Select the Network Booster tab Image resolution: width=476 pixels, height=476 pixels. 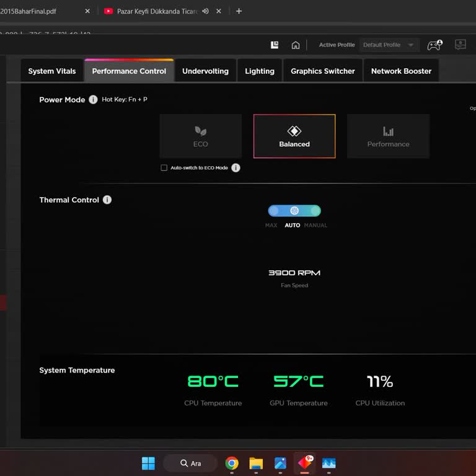coord(401,71)
